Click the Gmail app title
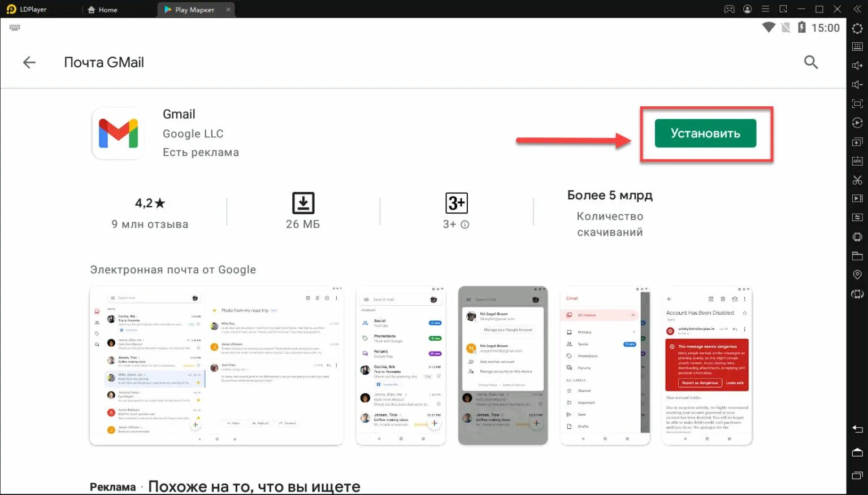Viewport: 868px width, 495px height. coord(179,114)
